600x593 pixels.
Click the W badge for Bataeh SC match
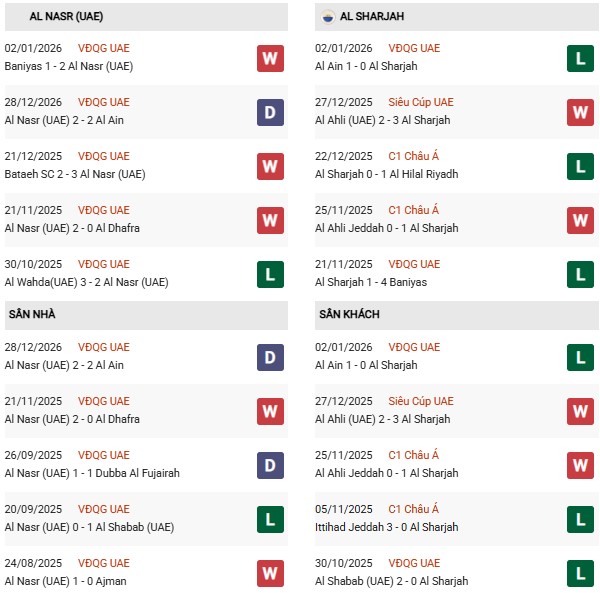click(269, 166)
